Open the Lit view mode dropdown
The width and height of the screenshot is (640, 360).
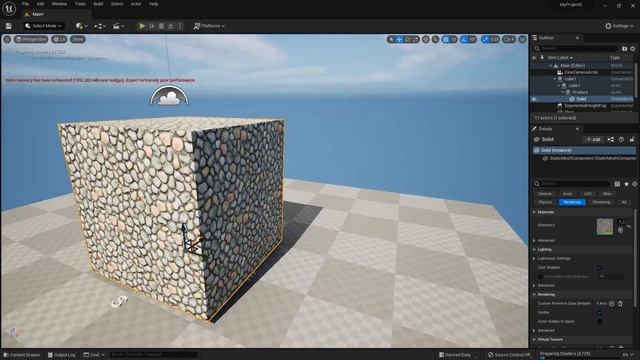59,39
